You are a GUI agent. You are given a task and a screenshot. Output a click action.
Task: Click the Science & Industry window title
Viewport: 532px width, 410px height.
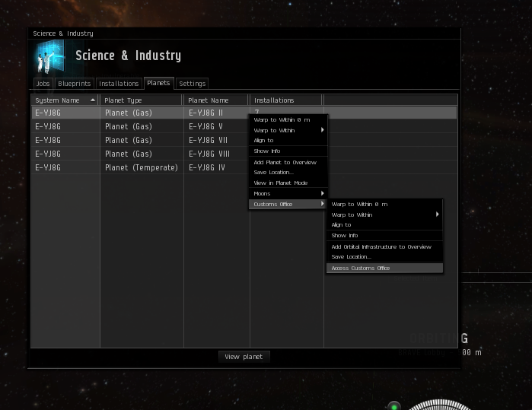(63, 33)
